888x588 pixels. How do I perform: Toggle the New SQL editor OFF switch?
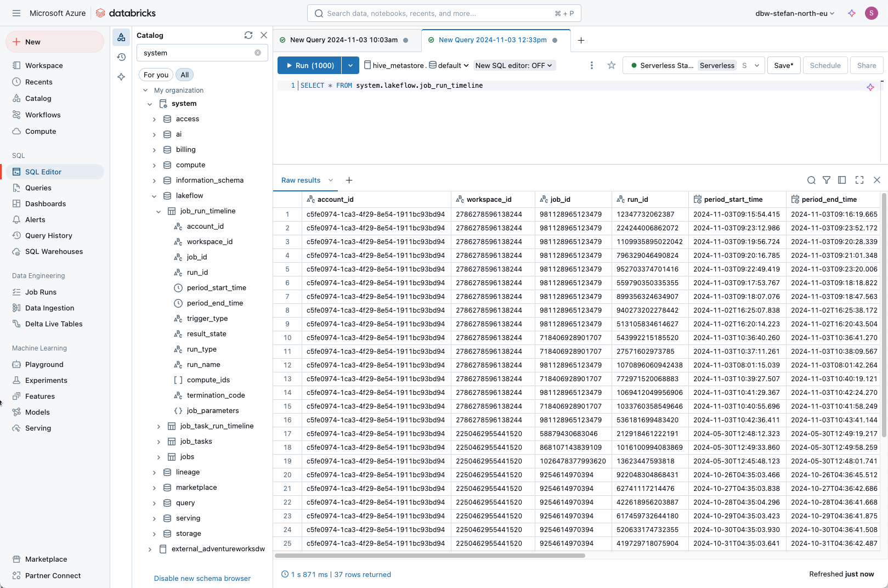point(514,65)
